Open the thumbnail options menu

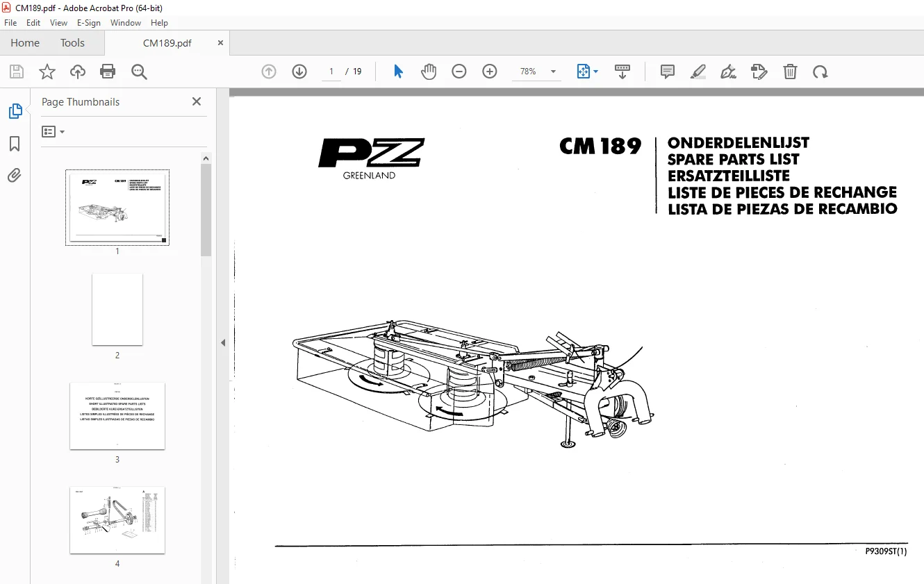tap(53, 131)
